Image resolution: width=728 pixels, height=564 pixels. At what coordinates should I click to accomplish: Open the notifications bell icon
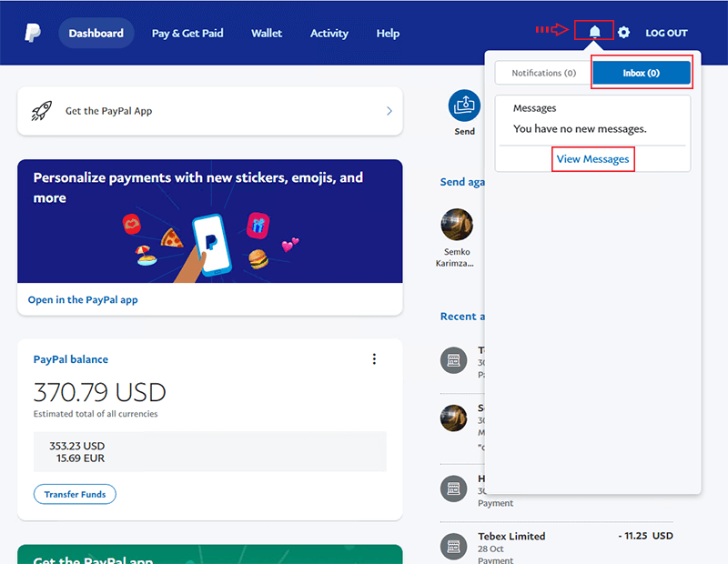click(594, 32)
